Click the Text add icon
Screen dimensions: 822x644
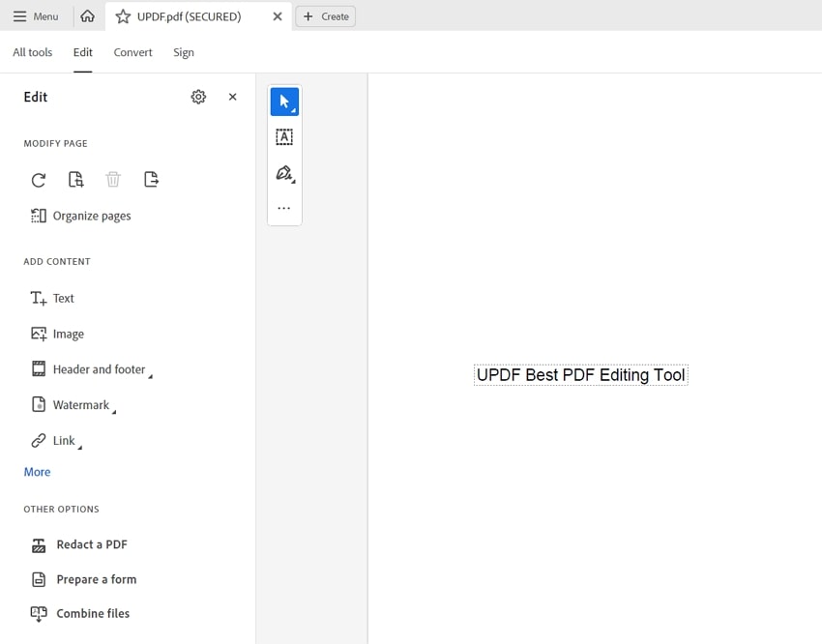click(39, 298)
